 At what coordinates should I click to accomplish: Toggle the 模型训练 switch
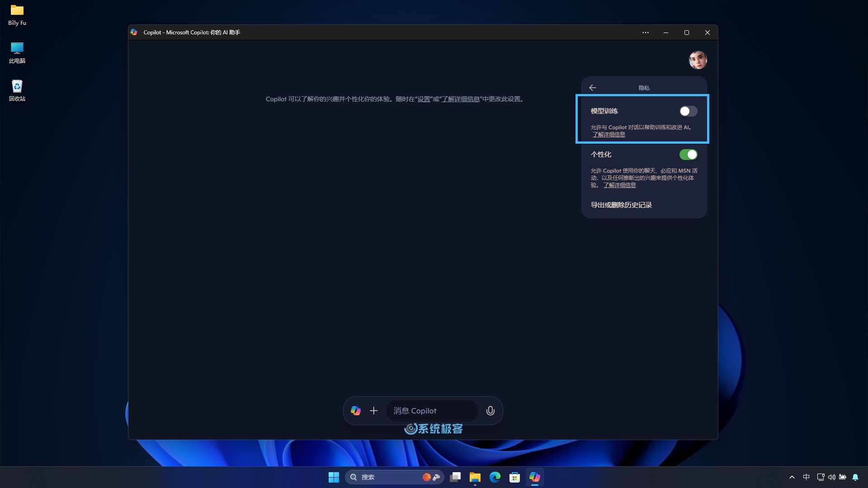688,111
